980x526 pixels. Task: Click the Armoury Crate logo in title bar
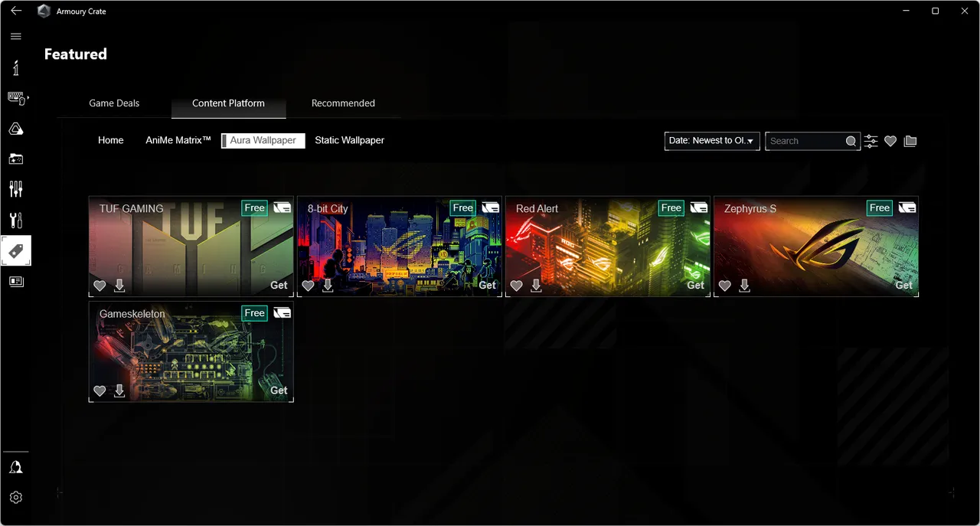pos(44,11)
